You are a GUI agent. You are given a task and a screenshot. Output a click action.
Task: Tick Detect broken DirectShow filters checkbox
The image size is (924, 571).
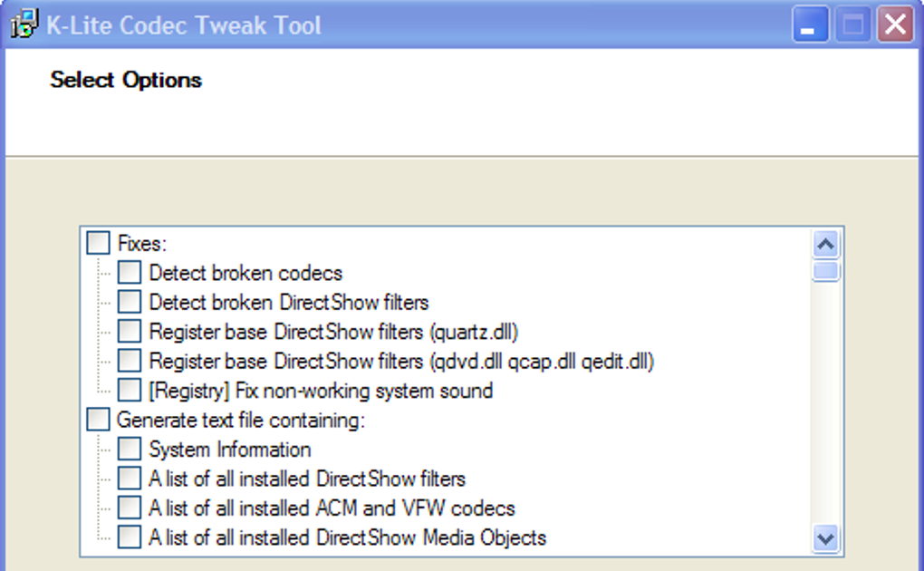pos(130,301)
